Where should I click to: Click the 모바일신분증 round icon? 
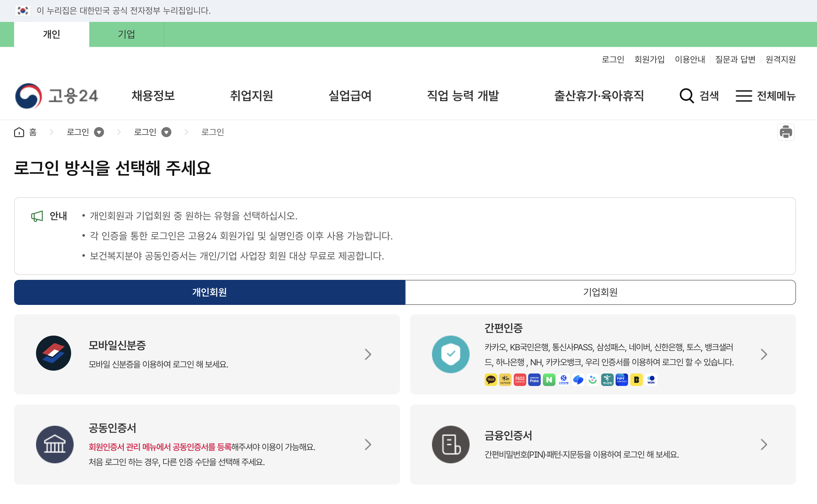point(54,353)
